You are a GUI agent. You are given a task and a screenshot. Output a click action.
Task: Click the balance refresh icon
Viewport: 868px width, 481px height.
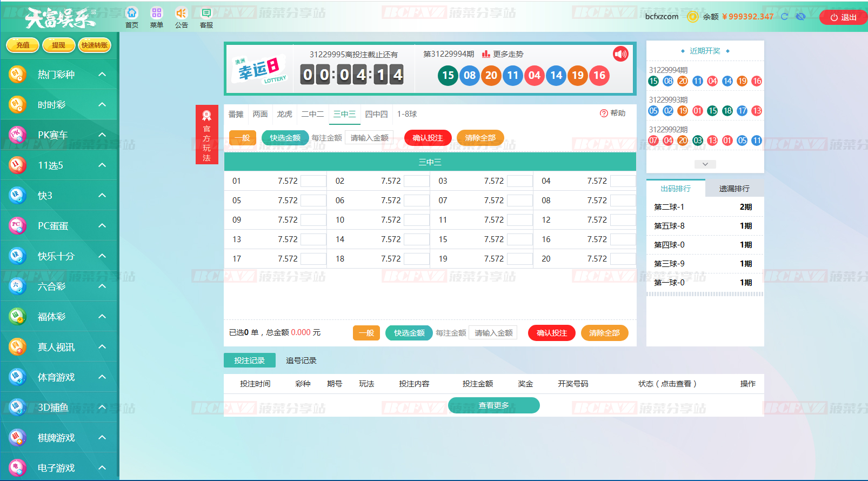point(784,17)
